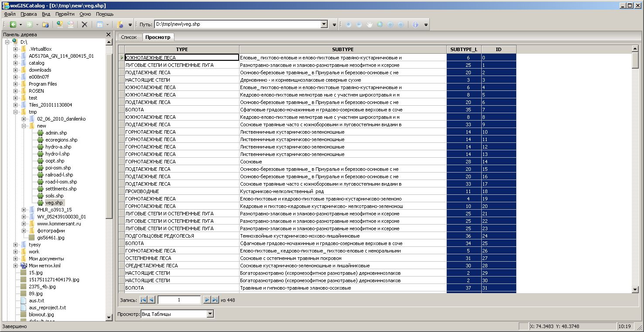
Task: Collapse the tmp folder in tree
Action: 16,112
